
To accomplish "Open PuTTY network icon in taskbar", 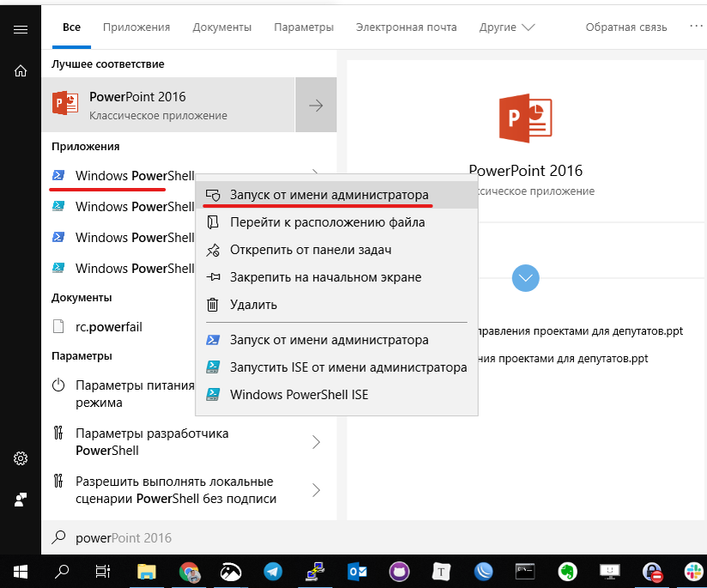I will [315, 572].
